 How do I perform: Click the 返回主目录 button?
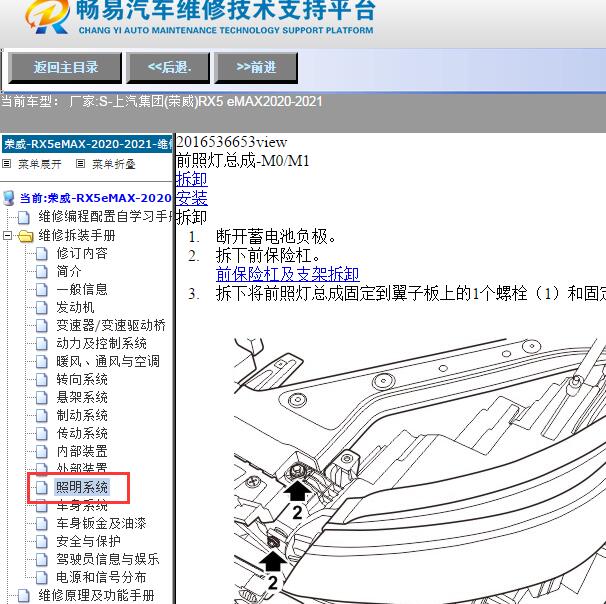pos(65,68)
